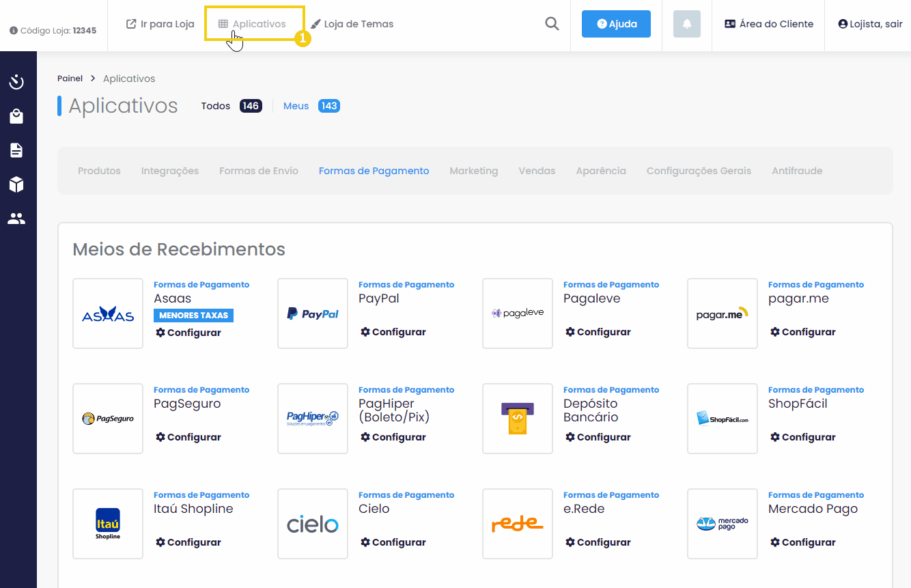Click the PagSeguro app name
This screenshot has width=911, height=588.
[187, 404]
